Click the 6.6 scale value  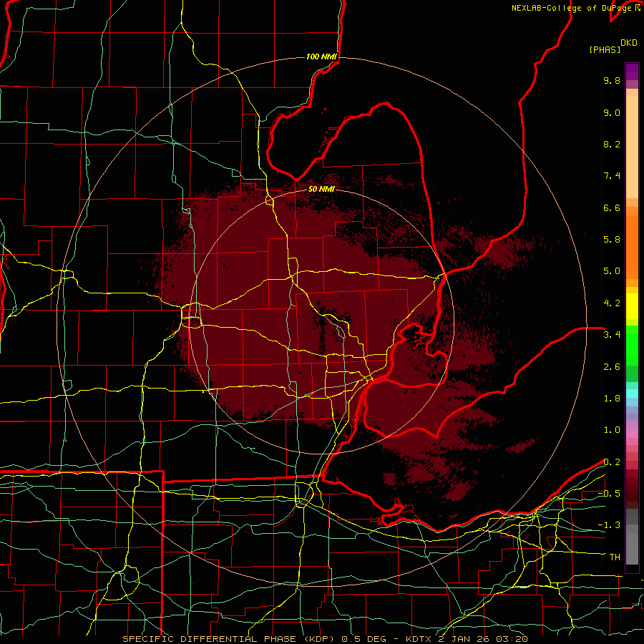click(x=612, y=208)
